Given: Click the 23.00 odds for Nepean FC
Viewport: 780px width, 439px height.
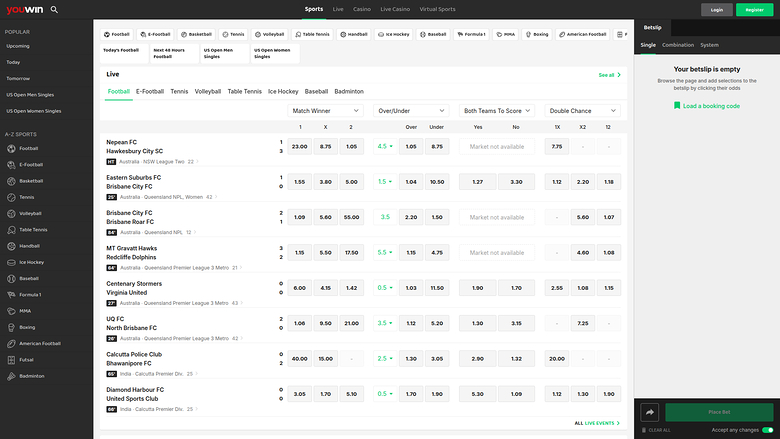Looking at the screenshot, I should tap(299, 146).
